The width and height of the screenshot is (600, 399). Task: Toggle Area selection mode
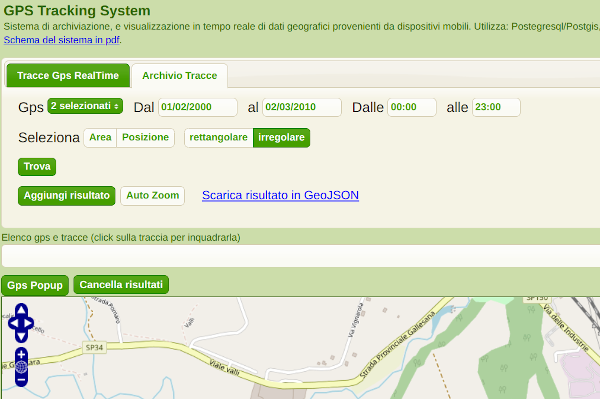[100, 138]
